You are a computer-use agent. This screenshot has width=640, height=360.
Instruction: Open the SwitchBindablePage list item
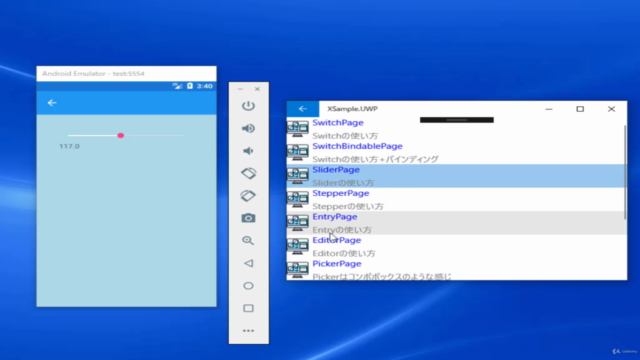(x=456, y=152)
